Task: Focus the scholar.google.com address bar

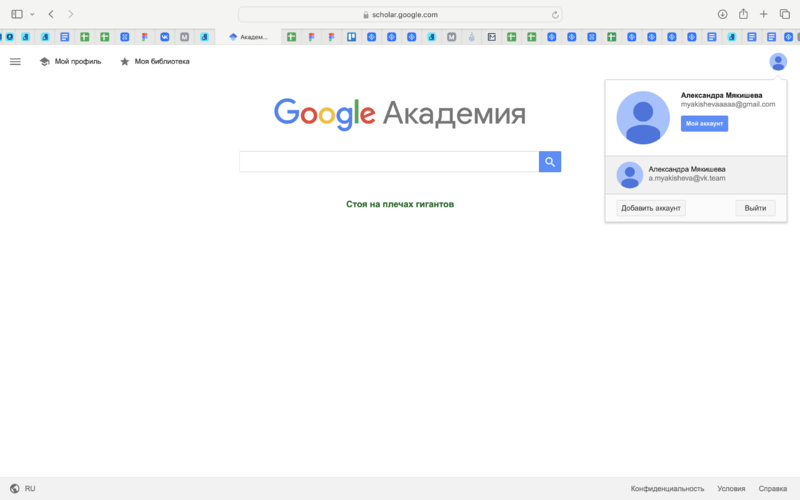Action: [x=400, y=14]
